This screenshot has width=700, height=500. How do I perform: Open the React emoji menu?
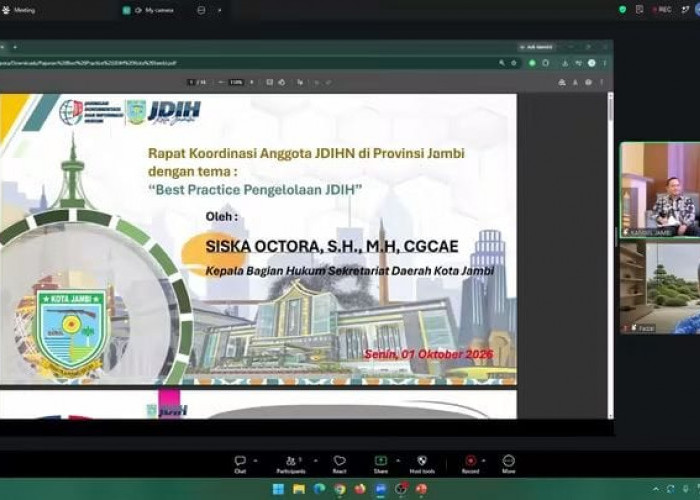[x=339, y=465]
